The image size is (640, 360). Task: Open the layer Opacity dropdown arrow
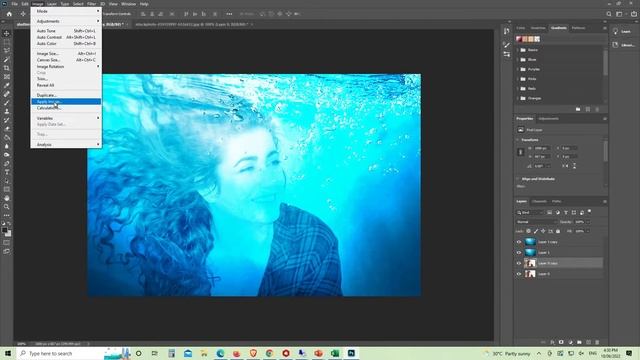587,222
